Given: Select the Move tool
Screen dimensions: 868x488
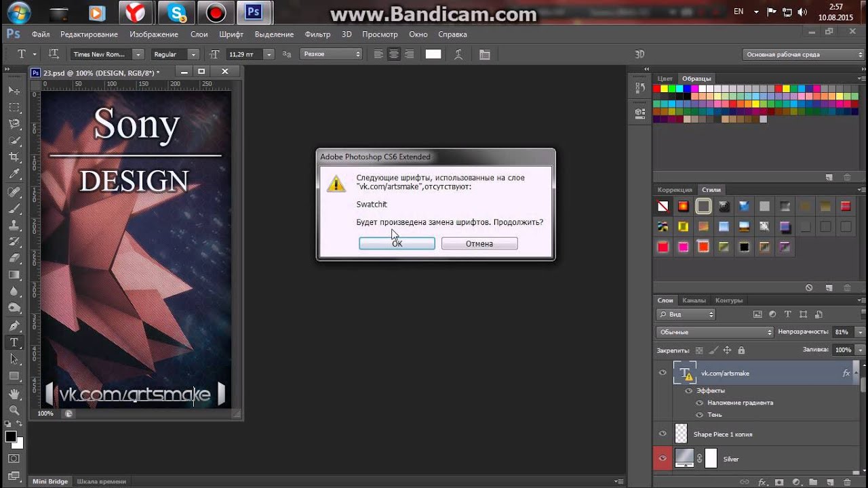Looking at the screenshot, I should pos(14,90).
